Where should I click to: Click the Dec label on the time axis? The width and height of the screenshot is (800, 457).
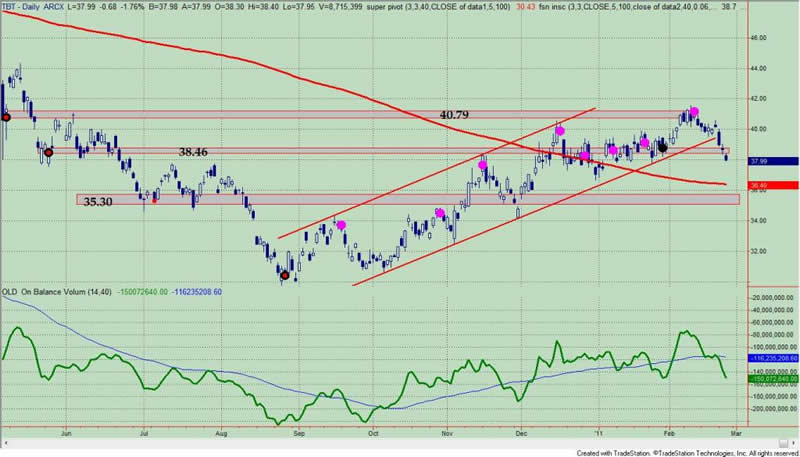tap(521, 437)
